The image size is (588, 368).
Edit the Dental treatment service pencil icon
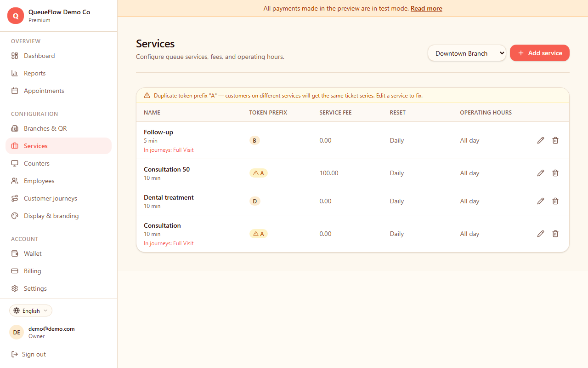541,201
